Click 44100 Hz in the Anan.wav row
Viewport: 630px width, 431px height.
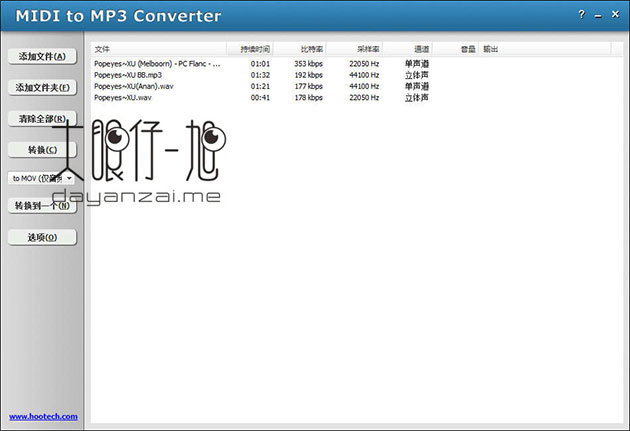pyautogui.click(x=364, y=86)
